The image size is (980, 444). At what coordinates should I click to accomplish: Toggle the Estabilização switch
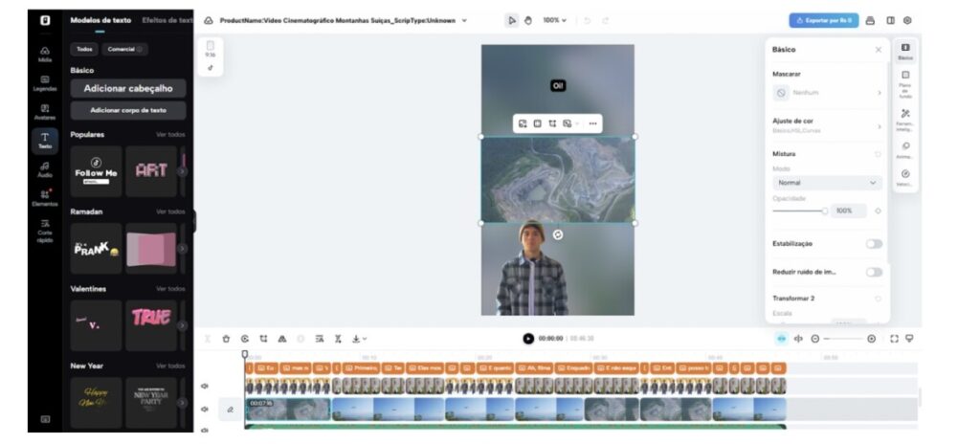(x=874, y=244)
